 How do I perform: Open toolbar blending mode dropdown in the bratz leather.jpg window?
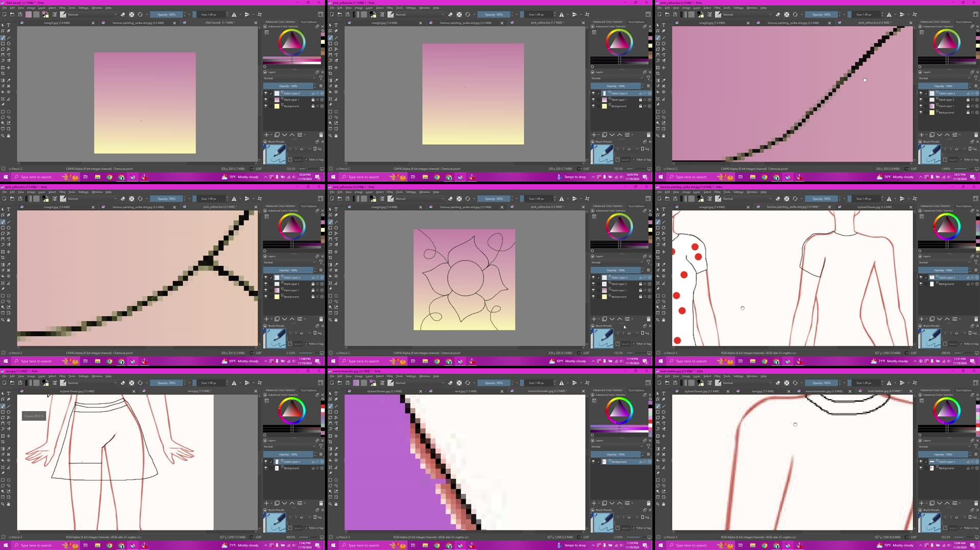click(x=747, y=383)
